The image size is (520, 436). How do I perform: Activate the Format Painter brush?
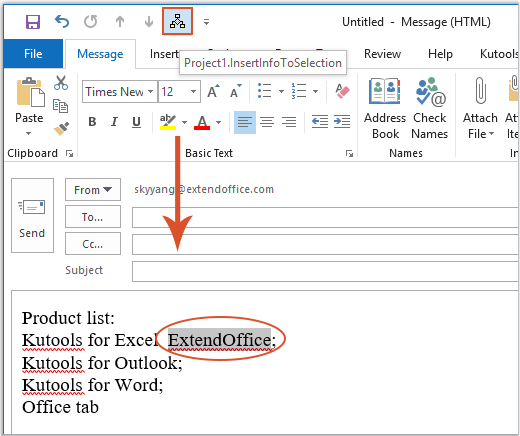(61, 129)
